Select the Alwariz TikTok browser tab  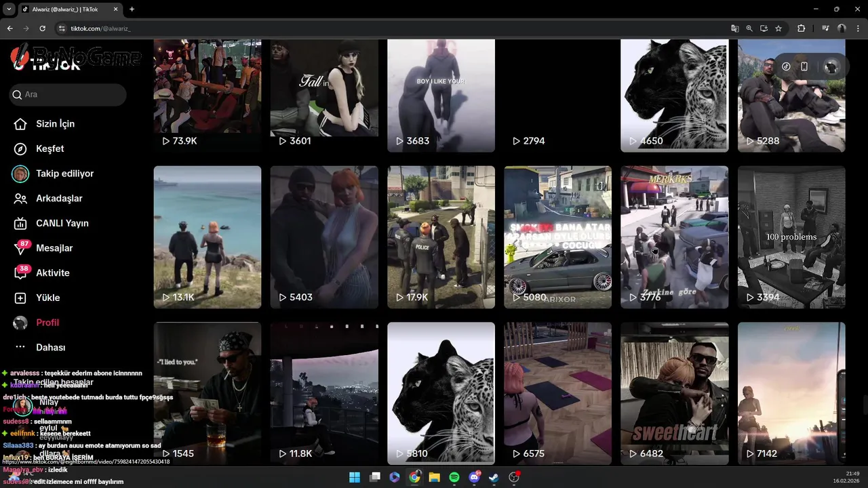coord(69,9)
